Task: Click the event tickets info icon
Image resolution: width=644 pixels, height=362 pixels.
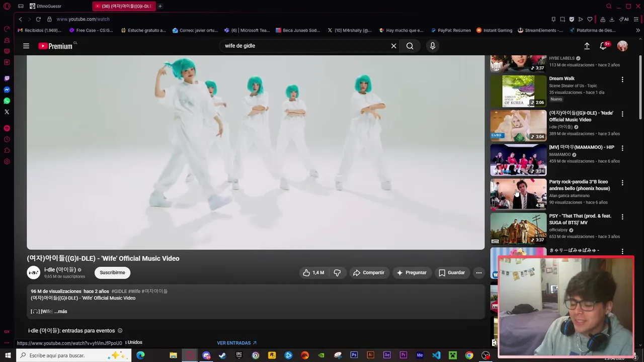Action: [120, 330]
